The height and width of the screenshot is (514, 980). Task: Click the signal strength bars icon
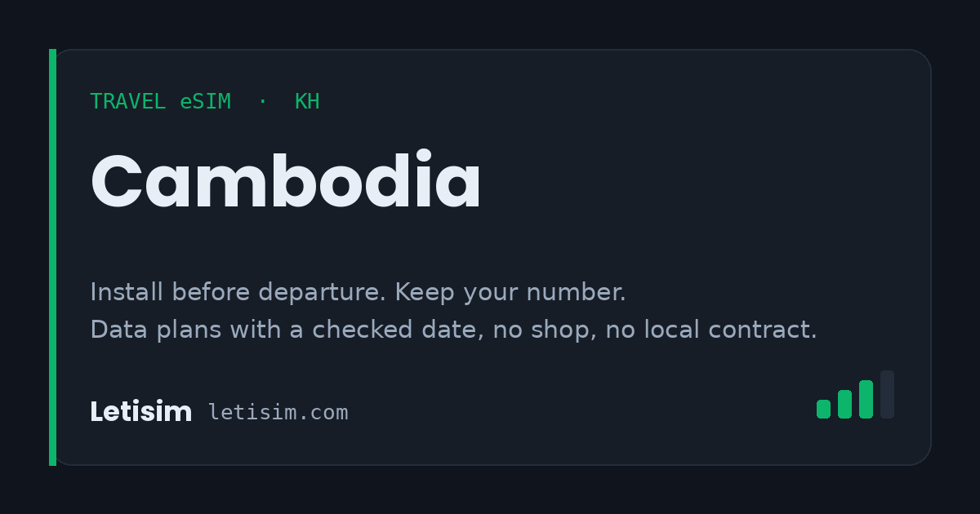(855, 395)
